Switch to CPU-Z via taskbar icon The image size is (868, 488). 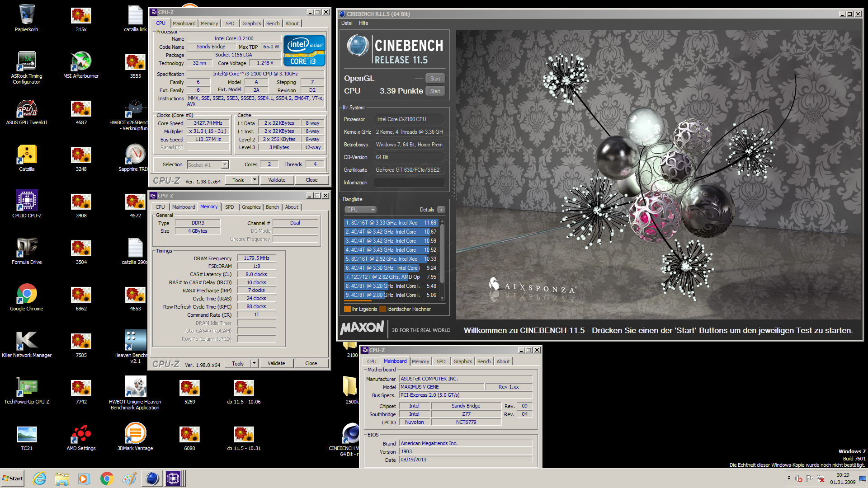pos(173,479)
